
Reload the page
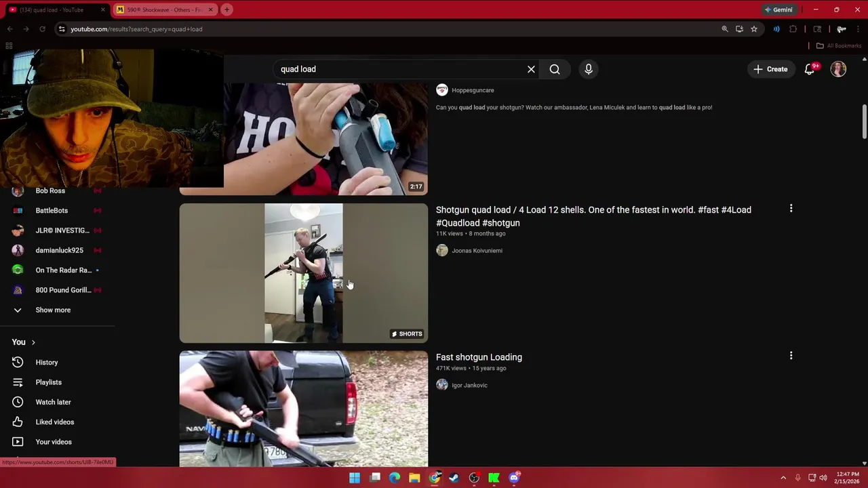tap(42, 29)
